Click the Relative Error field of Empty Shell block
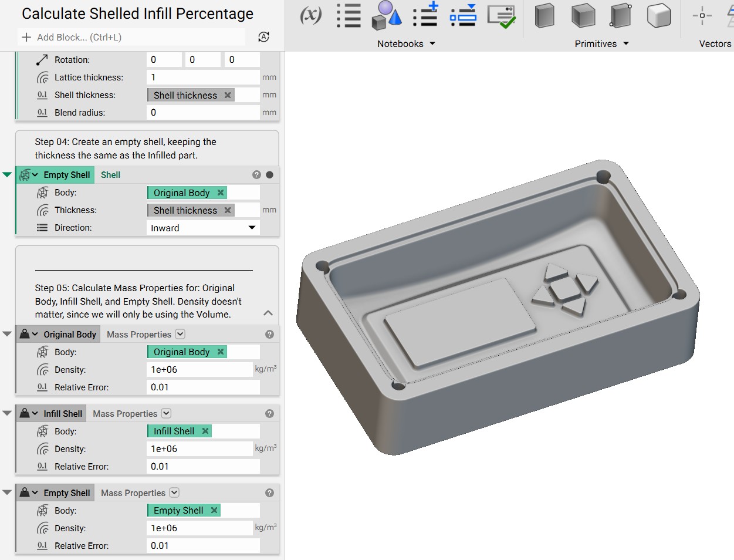 pos(203,545)
